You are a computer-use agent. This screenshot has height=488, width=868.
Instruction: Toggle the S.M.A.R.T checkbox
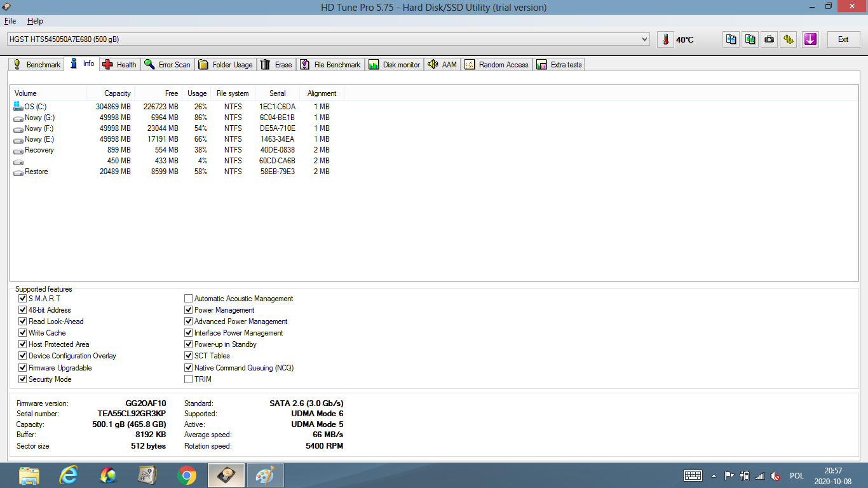pyautogui.click(x=23, y=299)
